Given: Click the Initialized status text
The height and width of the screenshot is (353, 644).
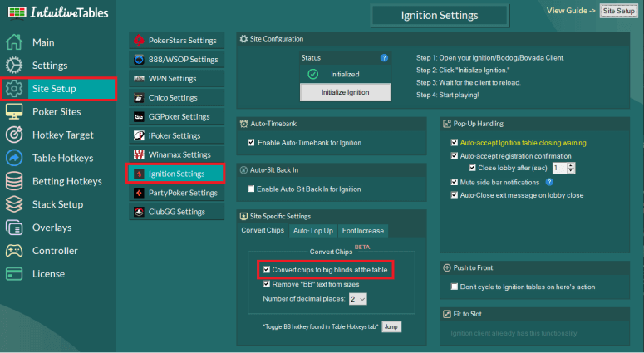Looking at the screenshot, I should tap(345, 74).
